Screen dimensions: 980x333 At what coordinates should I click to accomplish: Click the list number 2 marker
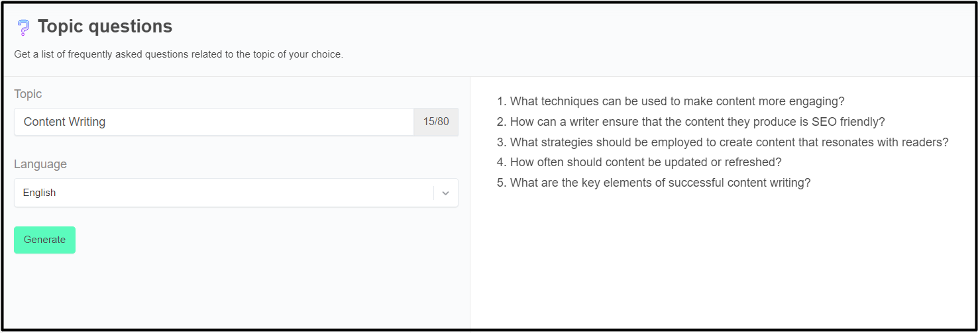(x=501, y=122)
